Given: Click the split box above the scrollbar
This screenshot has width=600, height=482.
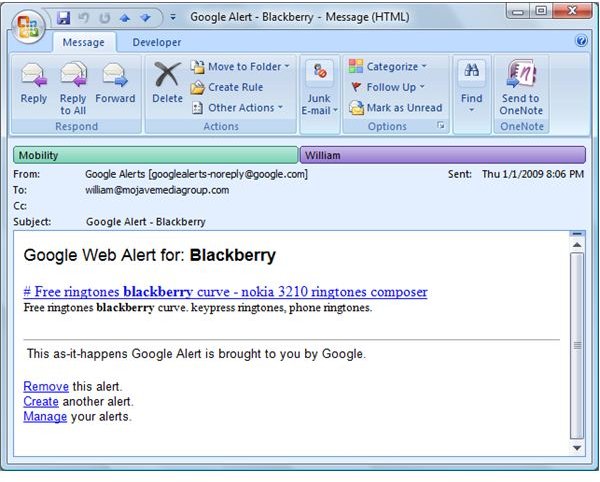Looking at the screenshot, I should tap(577, 233).
